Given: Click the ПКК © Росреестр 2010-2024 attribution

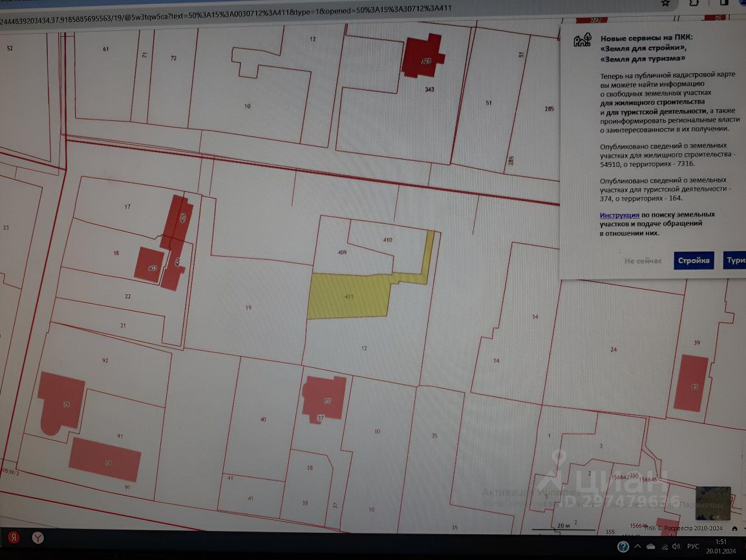Looking at the screenshot, I should pos(683,528).
